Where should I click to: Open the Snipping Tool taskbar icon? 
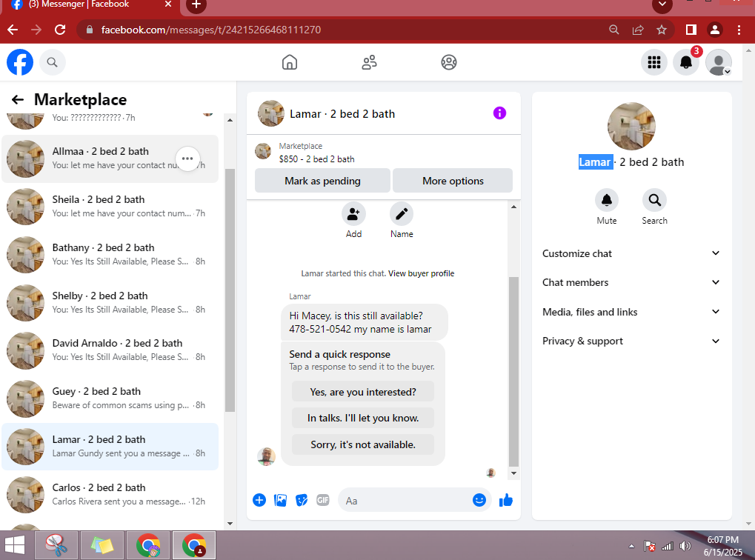coord(56,545)
